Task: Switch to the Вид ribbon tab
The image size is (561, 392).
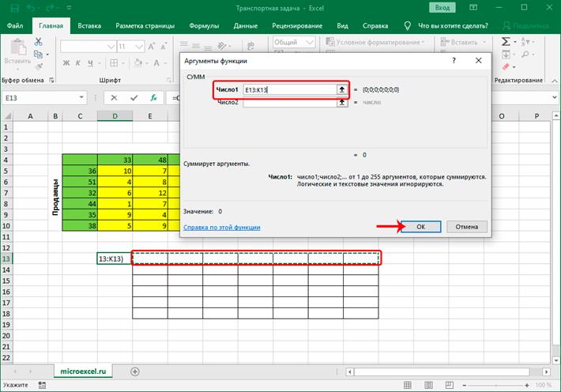Action: 342,26
